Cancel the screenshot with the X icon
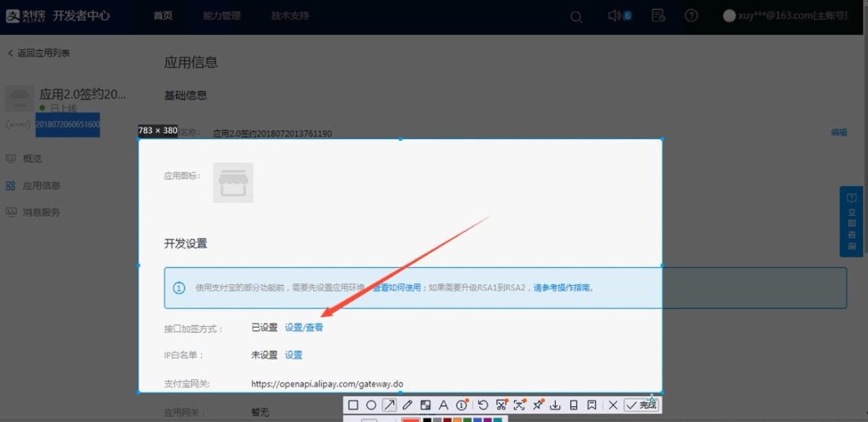This screenshot has height=422, width=868. coord(613,404)
